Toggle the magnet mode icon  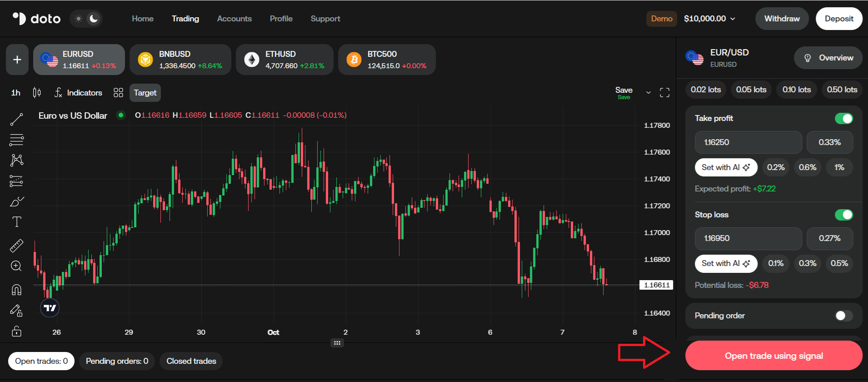pos(16,290)
